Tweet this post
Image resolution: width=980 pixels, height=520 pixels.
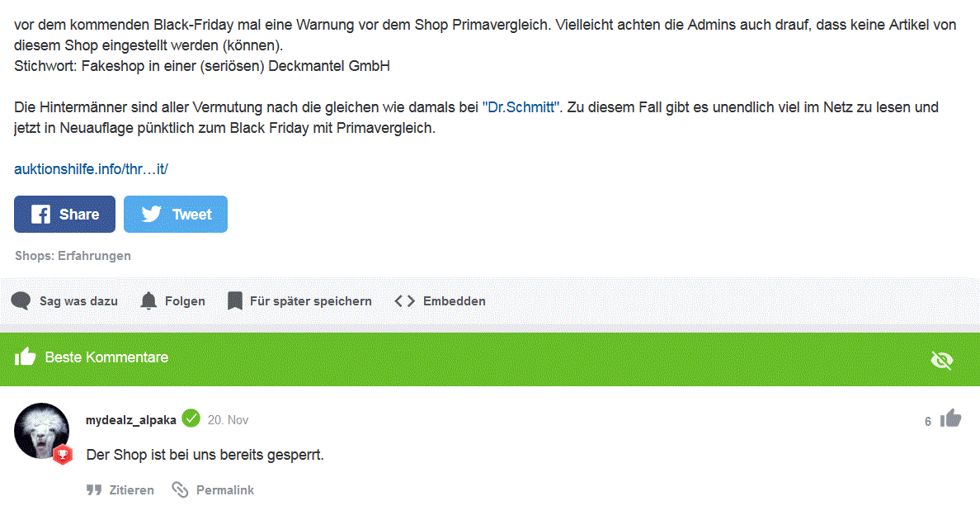[176, 215]
